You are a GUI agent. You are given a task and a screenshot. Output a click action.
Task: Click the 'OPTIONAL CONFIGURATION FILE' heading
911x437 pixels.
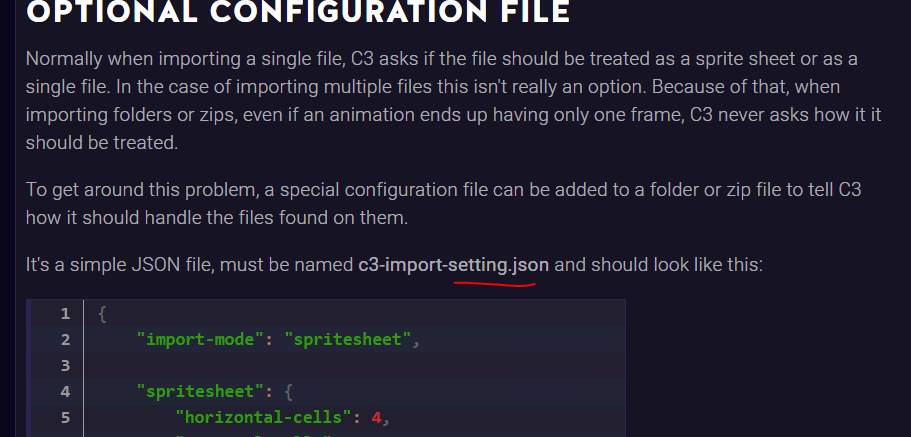298,12
